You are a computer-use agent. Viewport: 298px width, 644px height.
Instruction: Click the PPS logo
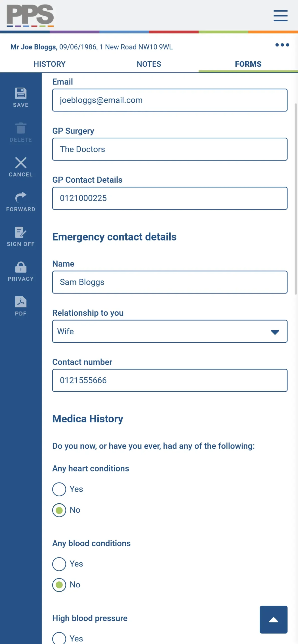(30, 15)
